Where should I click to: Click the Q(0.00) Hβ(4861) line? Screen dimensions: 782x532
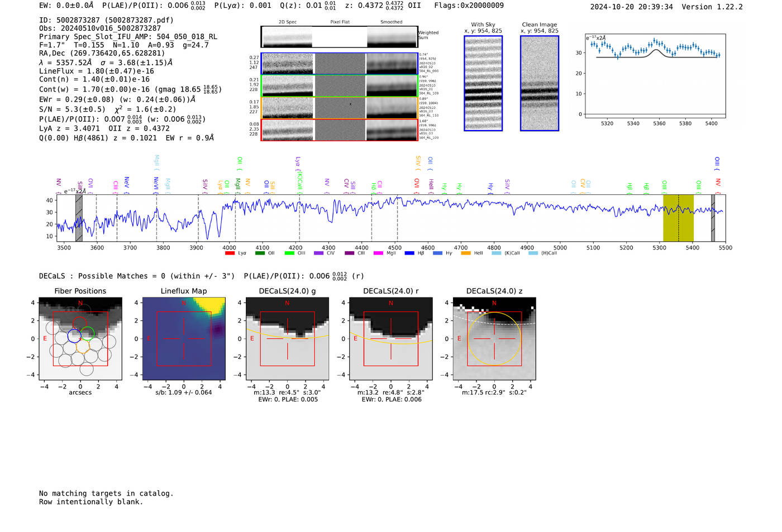[x=126, y=137]
